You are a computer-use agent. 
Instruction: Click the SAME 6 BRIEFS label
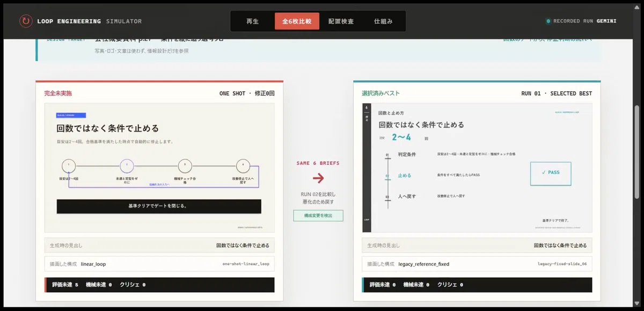click(x=318, y=163)
